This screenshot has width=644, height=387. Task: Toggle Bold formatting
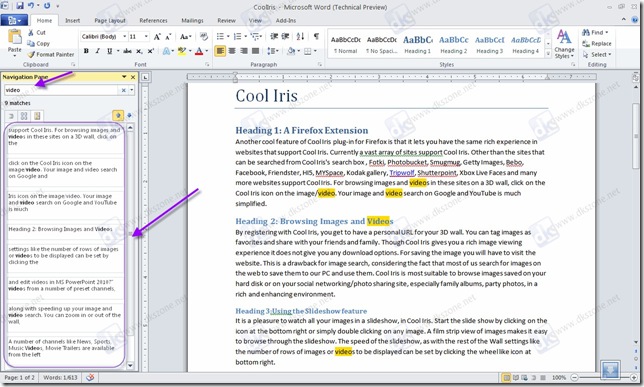tap(86, 51)
